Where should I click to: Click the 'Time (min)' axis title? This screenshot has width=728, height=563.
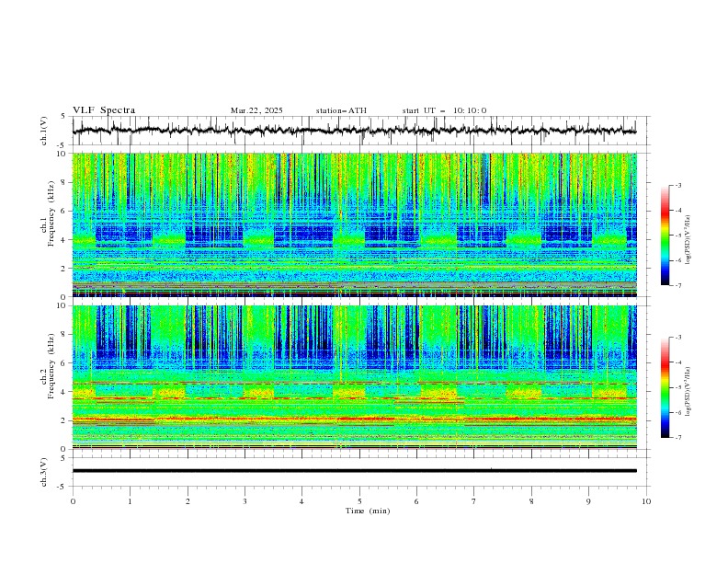coord(368,511)
